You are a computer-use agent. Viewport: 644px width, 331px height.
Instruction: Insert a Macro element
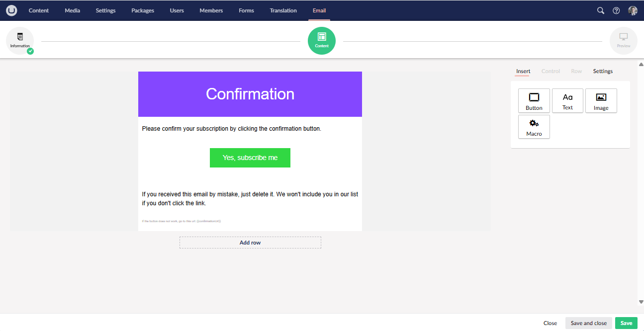click(x=534, y=127)
